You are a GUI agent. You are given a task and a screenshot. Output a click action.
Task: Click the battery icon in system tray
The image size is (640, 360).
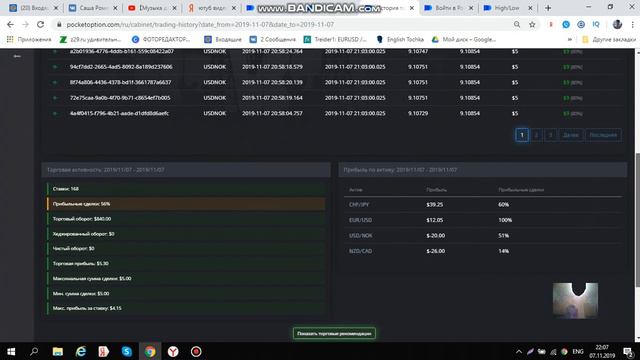542,351
